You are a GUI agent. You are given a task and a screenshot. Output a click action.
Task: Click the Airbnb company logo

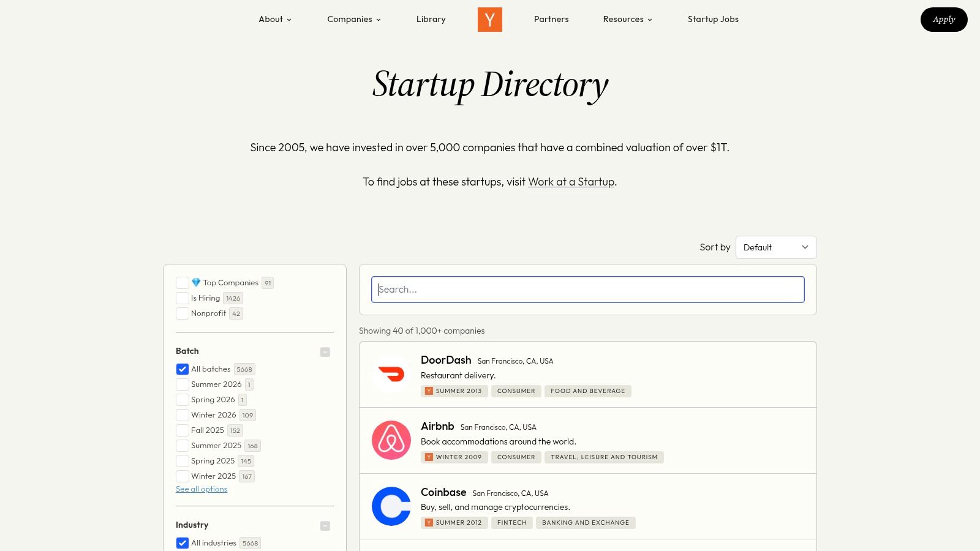point(391,440)
